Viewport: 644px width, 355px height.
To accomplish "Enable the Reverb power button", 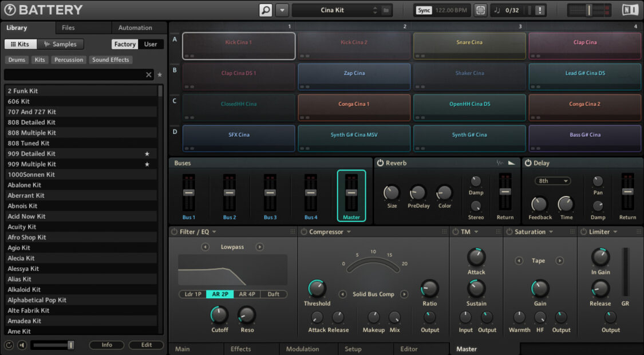I will [x=380, y=163].
